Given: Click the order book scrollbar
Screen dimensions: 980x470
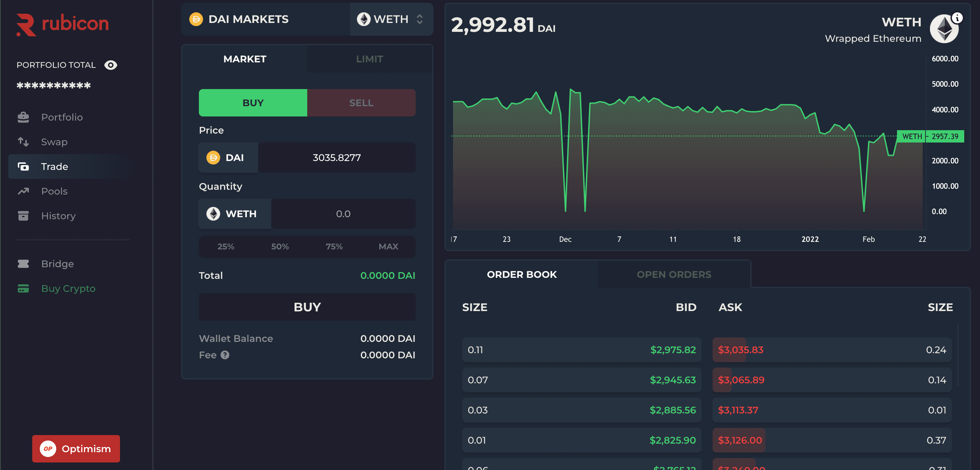Looking at the screenshot, I should click(958, 355).
